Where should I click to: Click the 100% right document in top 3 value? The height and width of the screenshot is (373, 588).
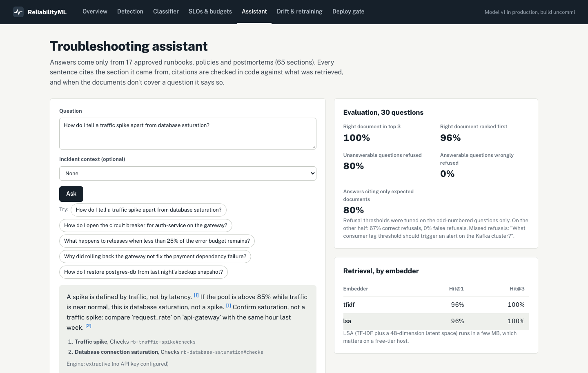[356, 138]
